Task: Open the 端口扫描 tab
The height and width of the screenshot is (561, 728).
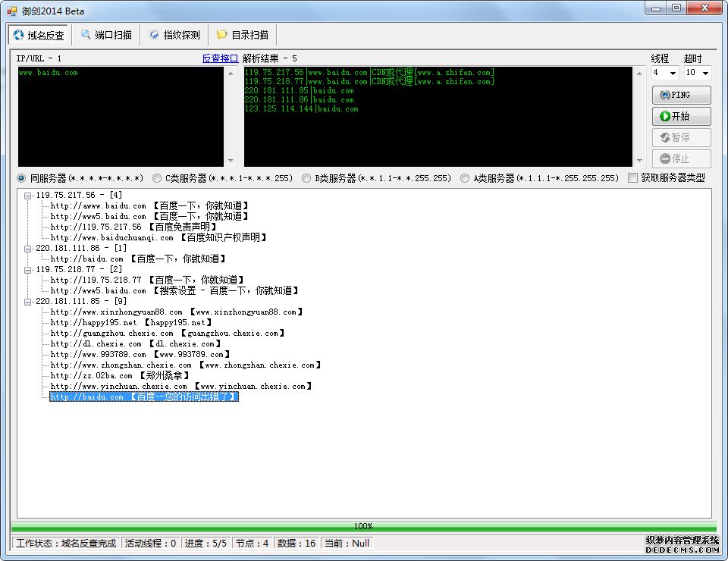Action: (106, 35)
